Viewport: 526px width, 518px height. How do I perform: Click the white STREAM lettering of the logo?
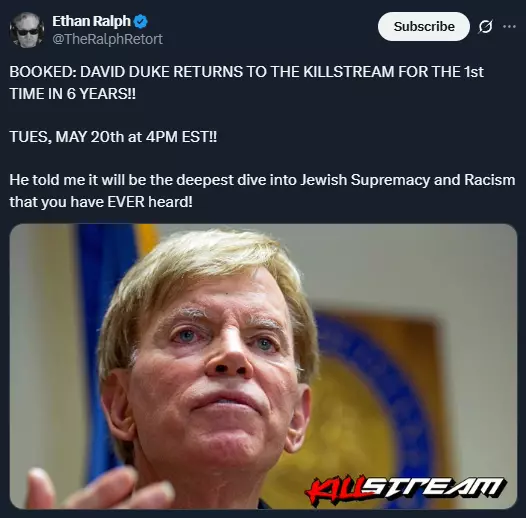point(434,488)
